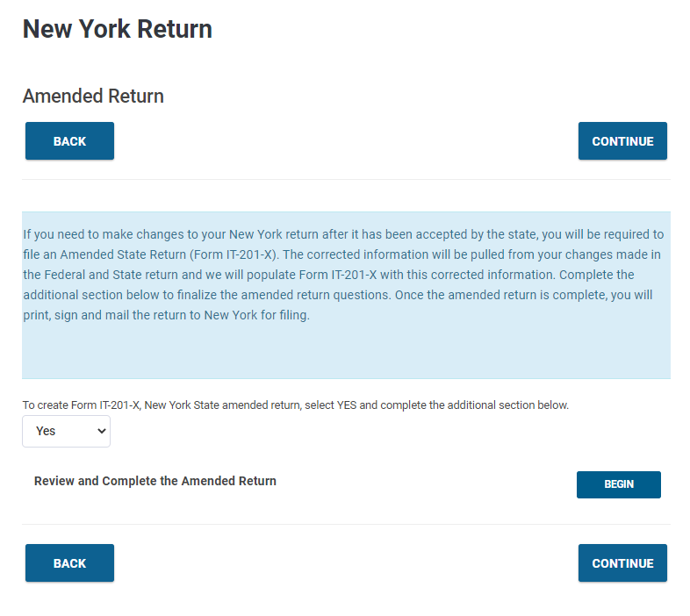Open the Yes/No amended return dropdown
Image resolution: width=690 pixels, height=616 pixels.
tap(67, 431)
